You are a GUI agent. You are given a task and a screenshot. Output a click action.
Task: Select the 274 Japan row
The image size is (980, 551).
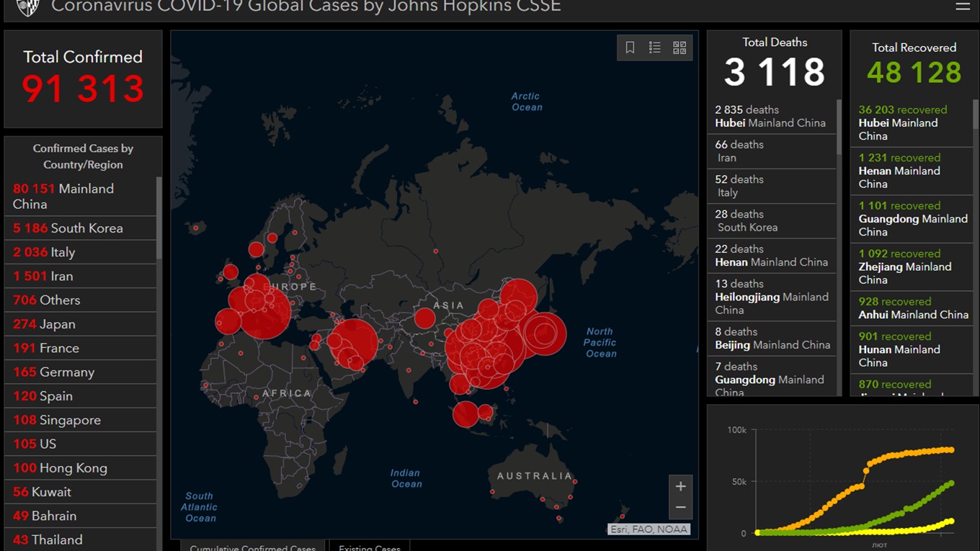[81, 324]
